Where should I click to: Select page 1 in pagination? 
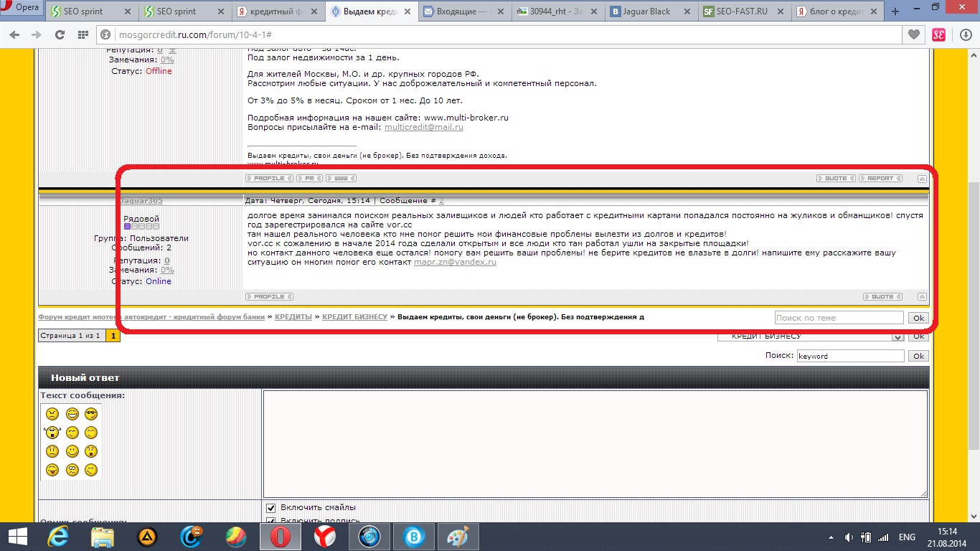click(x=113, y=336)
